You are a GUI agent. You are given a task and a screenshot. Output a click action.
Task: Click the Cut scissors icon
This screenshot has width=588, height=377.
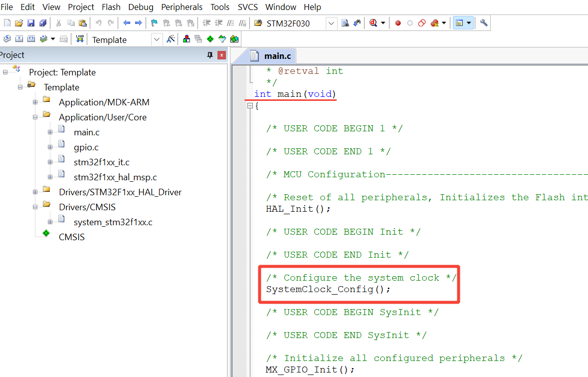tap(58, 23)
